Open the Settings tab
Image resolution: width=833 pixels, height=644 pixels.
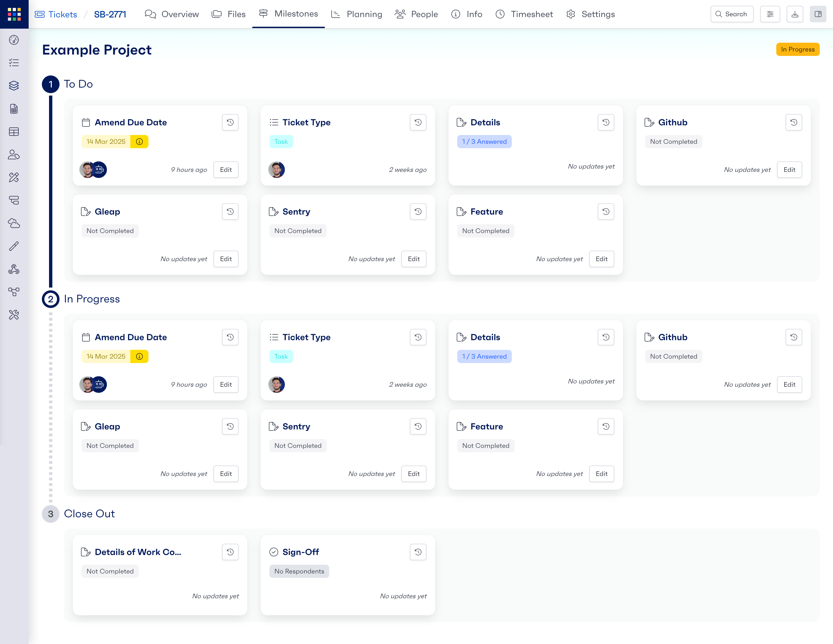(590, 14)
